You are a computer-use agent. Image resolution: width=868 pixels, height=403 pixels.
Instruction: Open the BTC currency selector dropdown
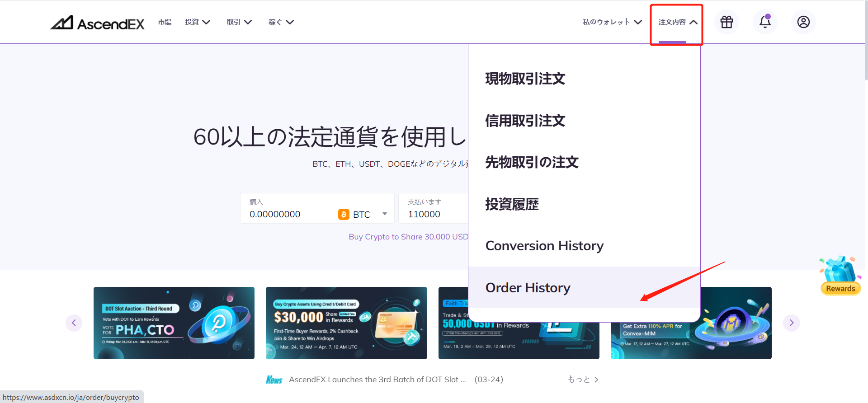(363, 214)
